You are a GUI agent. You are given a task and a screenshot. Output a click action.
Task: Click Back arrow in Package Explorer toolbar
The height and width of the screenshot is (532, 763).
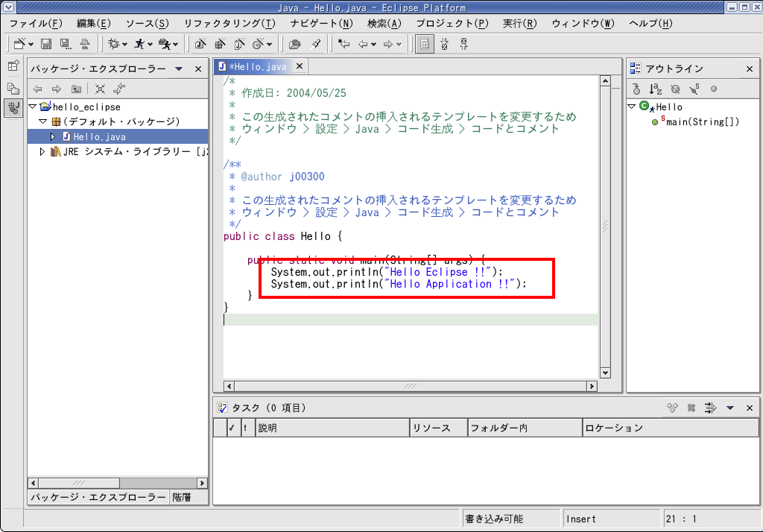[37, 89]
